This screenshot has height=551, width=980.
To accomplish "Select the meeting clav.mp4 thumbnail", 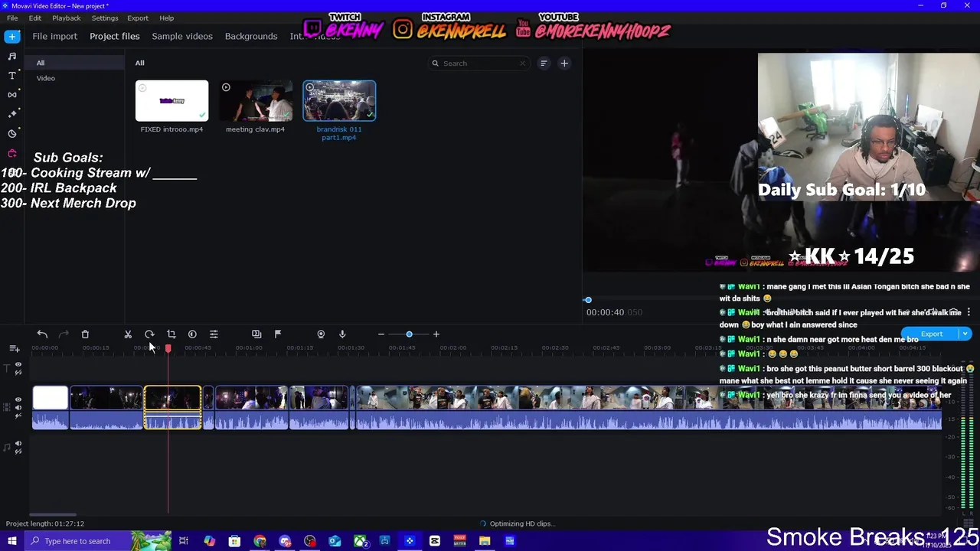I will [256, 101].
